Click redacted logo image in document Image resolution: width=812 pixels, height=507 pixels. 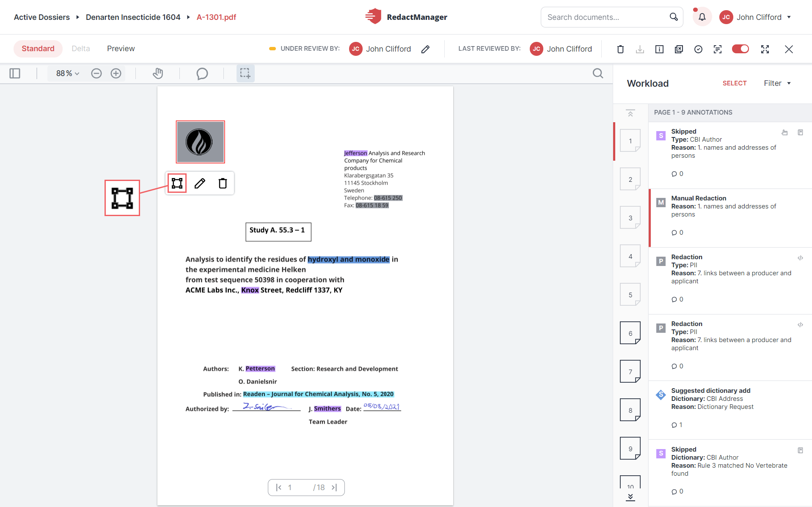coord(200,142)
